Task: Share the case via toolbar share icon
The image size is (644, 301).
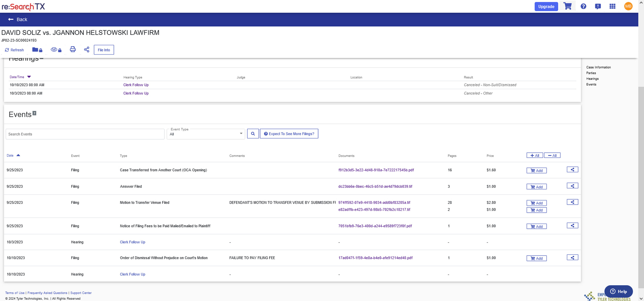Action: [x=87, y=50]
